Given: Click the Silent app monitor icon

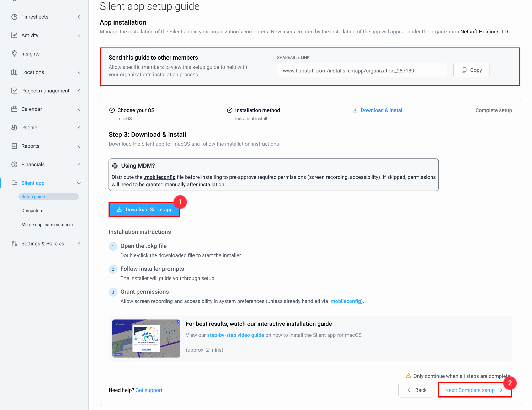Looking at the screenshot, I should point(14,183).
